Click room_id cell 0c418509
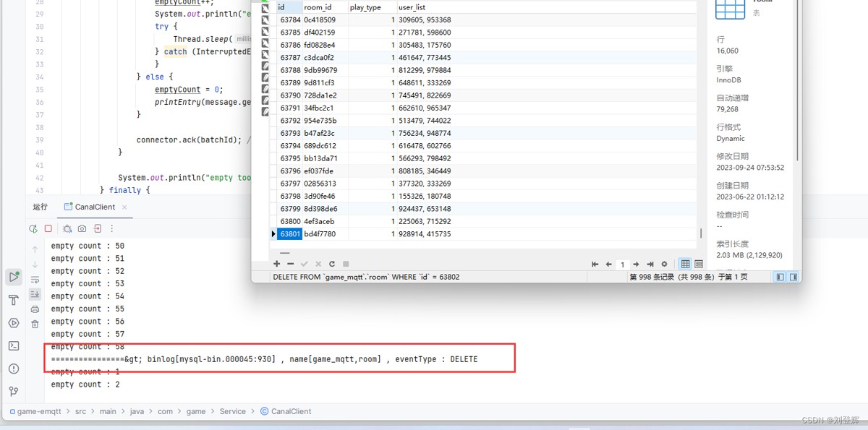868x430 pixels. tap(324, 20)
